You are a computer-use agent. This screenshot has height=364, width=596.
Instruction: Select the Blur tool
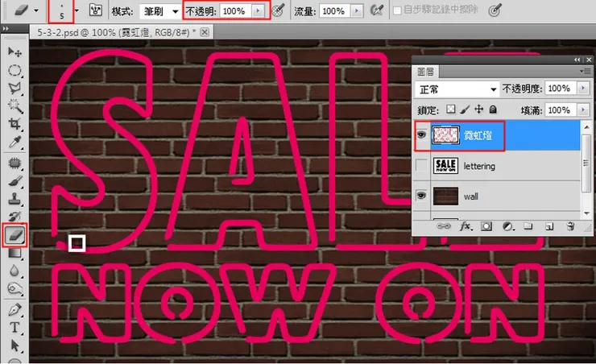coord(14,271)
